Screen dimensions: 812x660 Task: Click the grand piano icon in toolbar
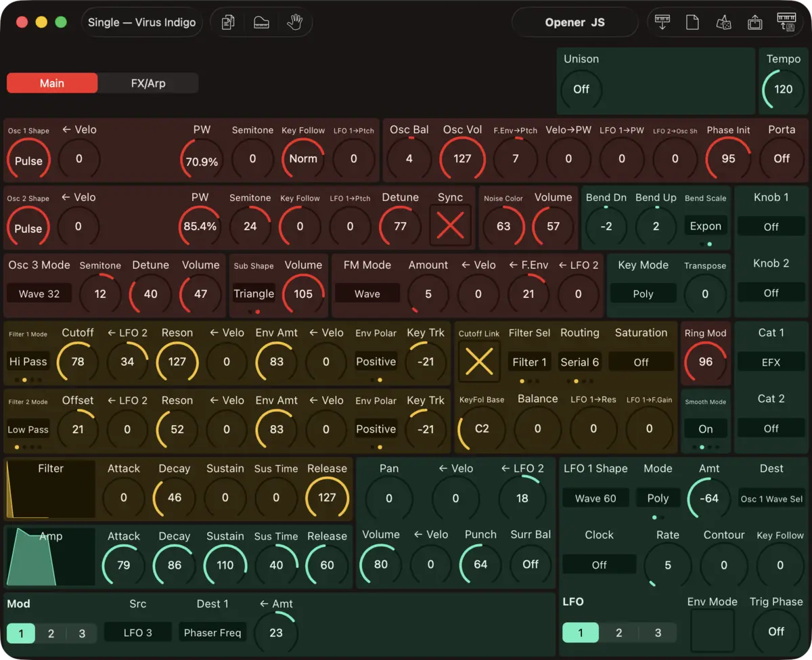tap(261, 22)
